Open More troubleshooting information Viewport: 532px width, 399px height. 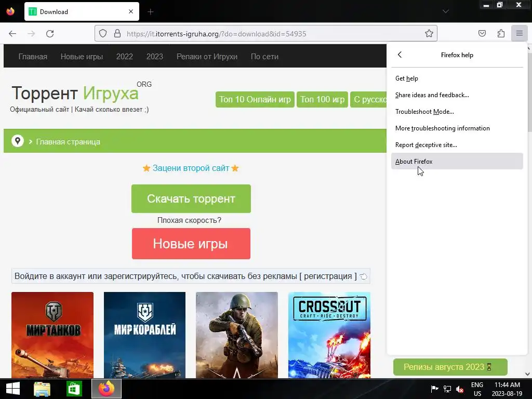[x=457, y=128]
